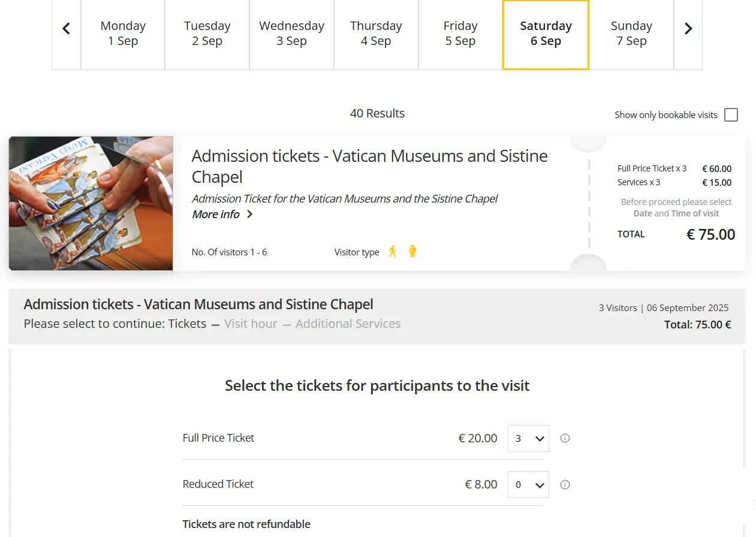Show info for Reduced Ticket
The width and height of the screenshot is (756, 537).
(x=565, y=484)
